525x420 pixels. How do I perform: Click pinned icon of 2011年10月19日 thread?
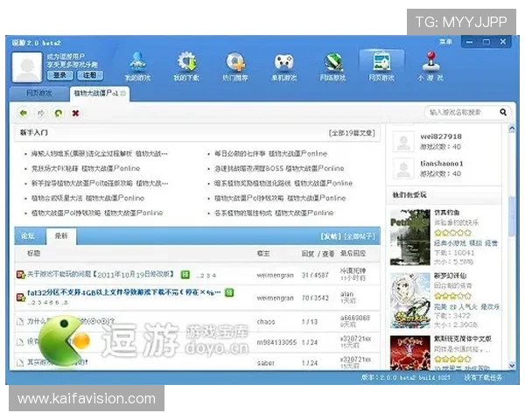point(21,275)
